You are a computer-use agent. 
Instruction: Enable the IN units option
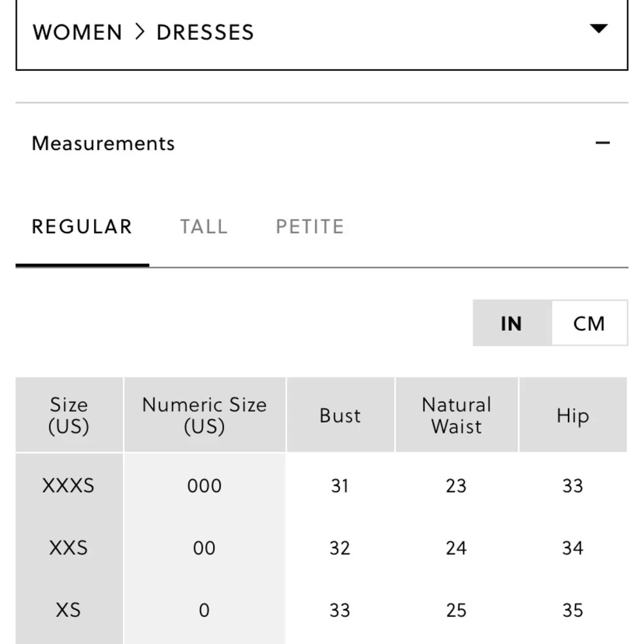pos(511,323)
